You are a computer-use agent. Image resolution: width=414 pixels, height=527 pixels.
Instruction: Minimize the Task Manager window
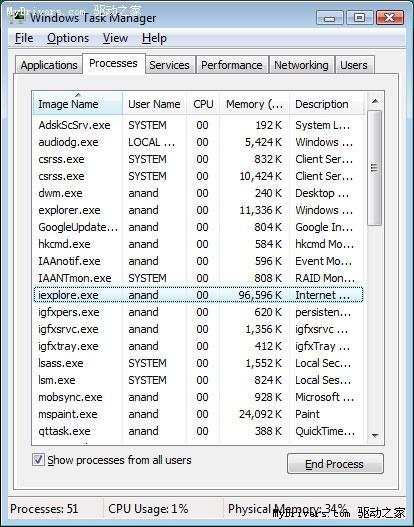pyautogui.click(x=330, y=17)
